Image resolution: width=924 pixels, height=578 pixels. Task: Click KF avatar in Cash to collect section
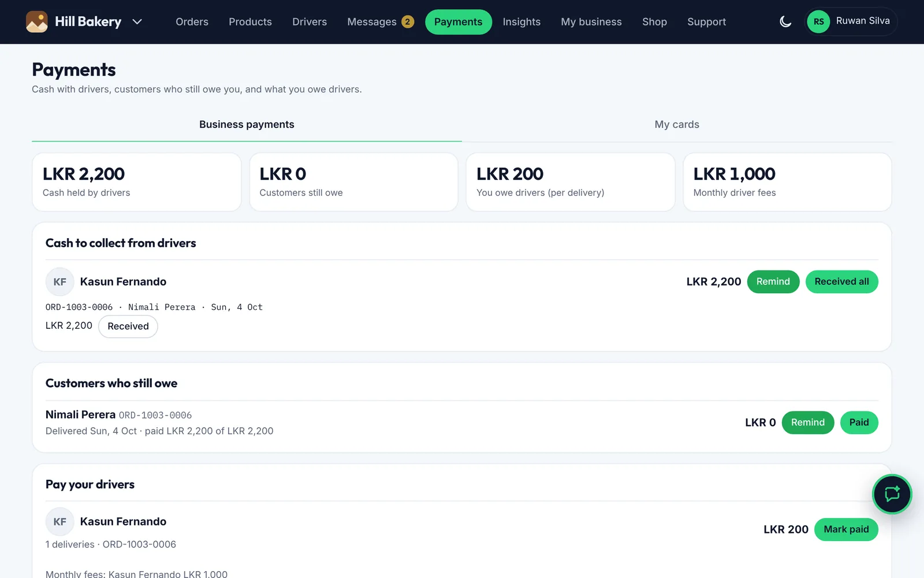60,282
